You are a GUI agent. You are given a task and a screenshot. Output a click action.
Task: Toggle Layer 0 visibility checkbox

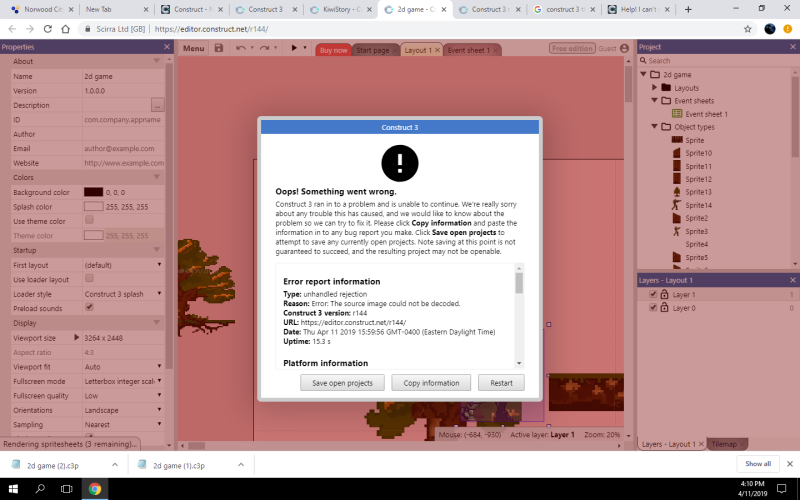(653, 308)
